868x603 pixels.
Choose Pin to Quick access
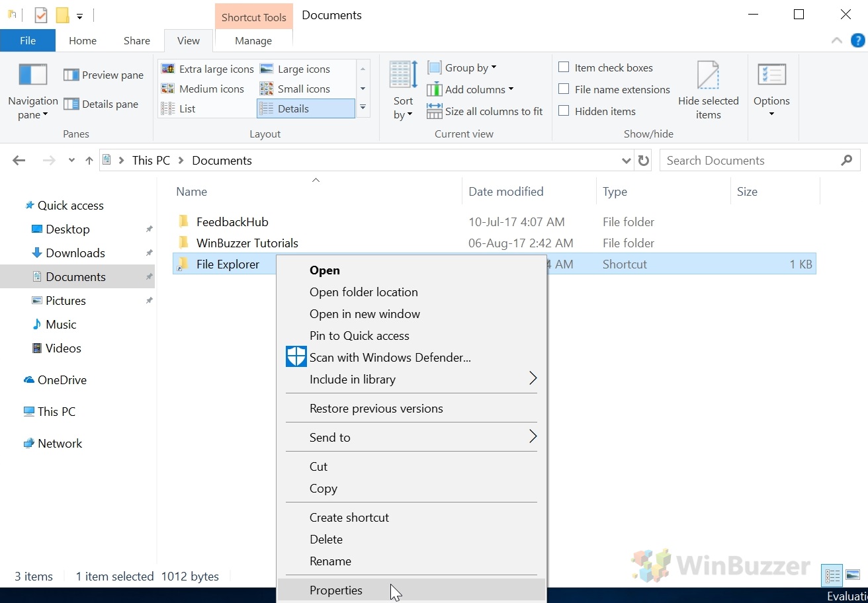coord(412,336)
